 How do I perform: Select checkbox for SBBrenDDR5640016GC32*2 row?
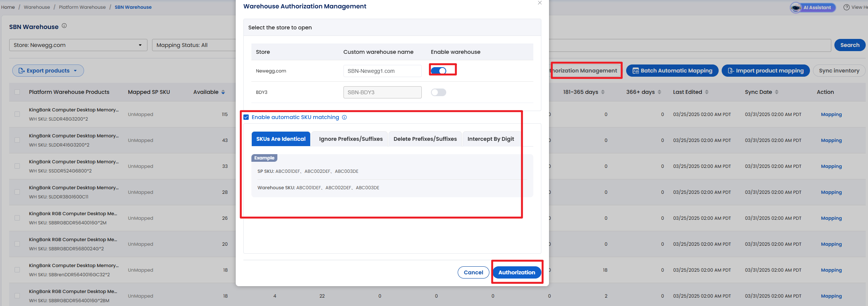tap(17, 270)
